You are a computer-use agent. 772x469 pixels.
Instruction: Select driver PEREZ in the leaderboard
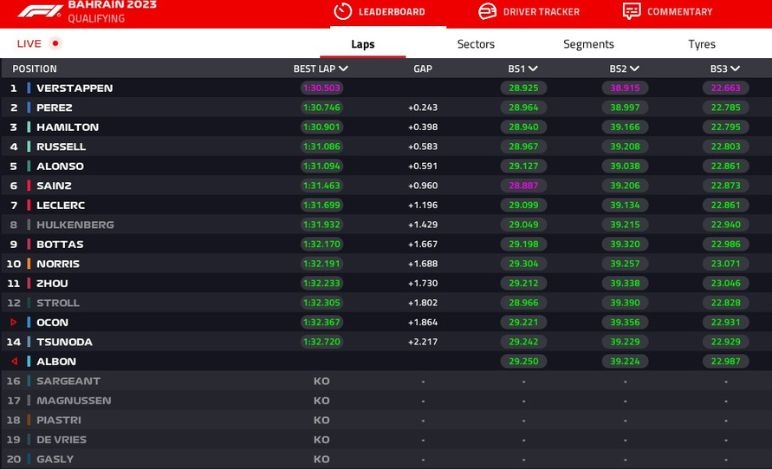point(54,107)
